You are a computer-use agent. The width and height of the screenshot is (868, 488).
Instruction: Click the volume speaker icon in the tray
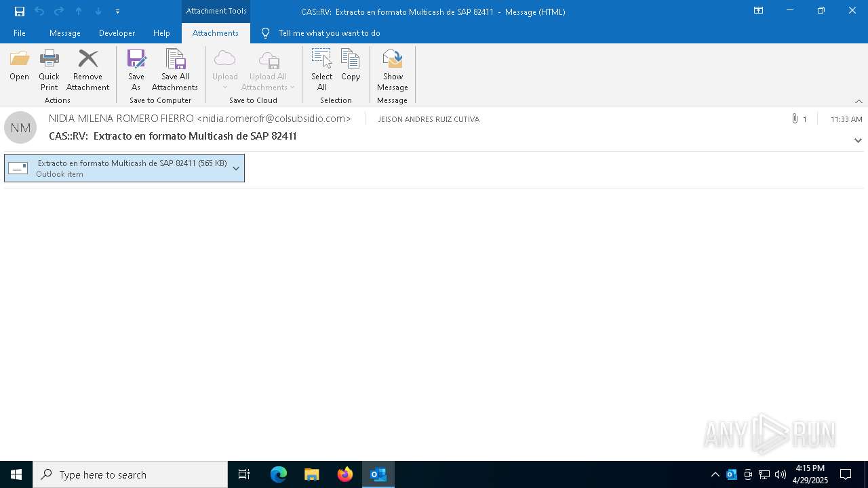click(781, 474)
